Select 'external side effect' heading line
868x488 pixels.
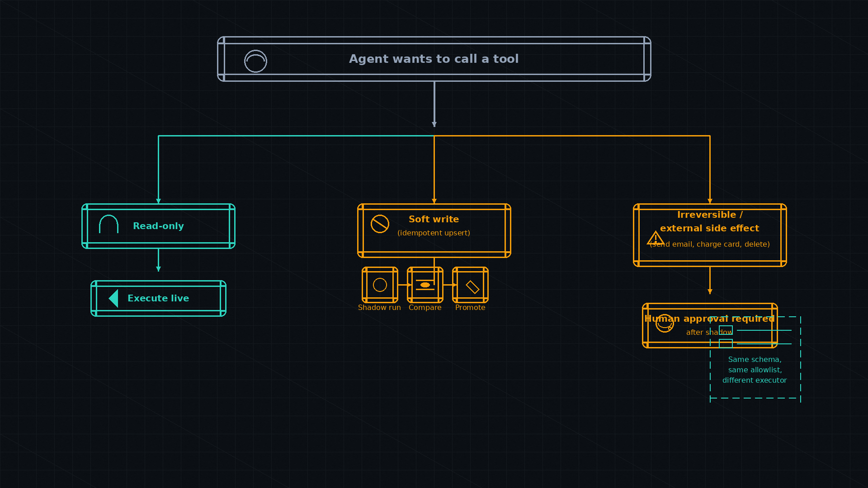[710, 228]
